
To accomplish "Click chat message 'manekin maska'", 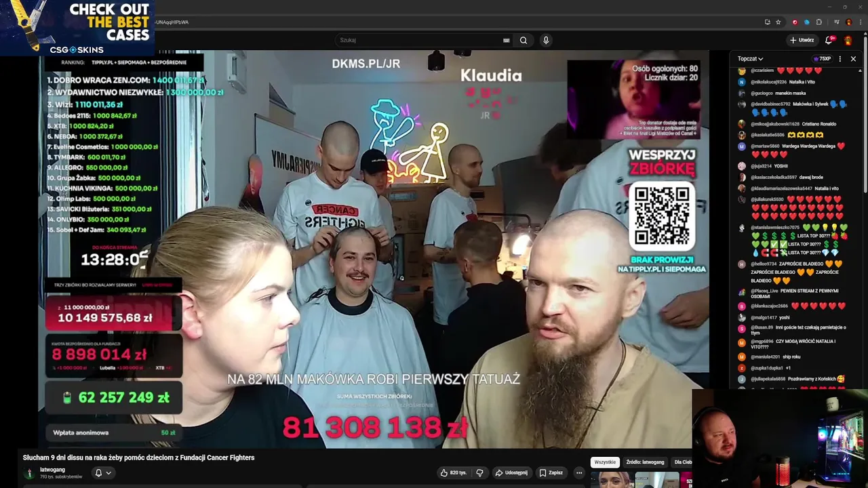I will pyautogui.click(x=790, y=93).
